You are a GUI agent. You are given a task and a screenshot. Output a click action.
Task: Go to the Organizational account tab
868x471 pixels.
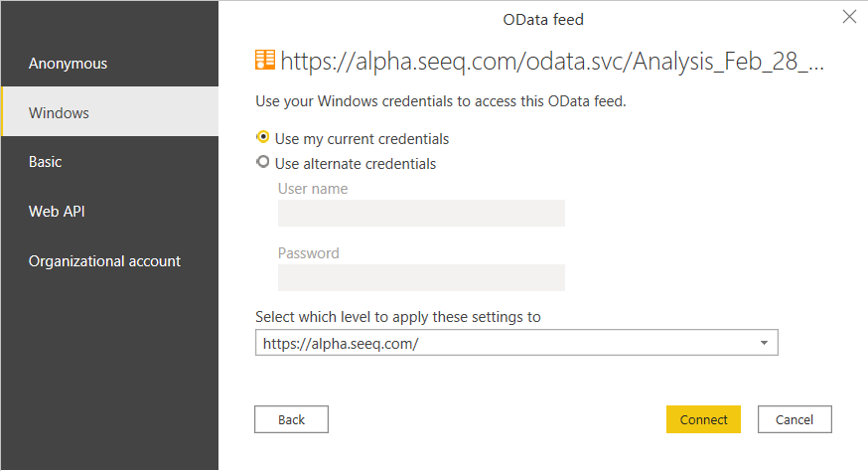[104, 261]
